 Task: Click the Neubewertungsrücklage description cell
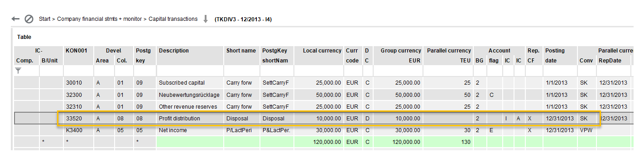click(190, 95)
